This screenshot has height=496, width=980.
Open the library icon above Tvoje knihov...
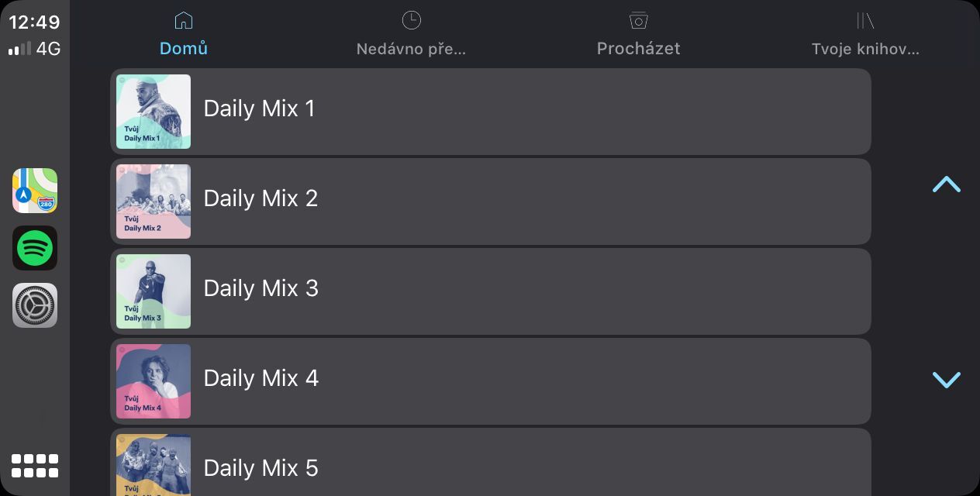tap(866, 20)
